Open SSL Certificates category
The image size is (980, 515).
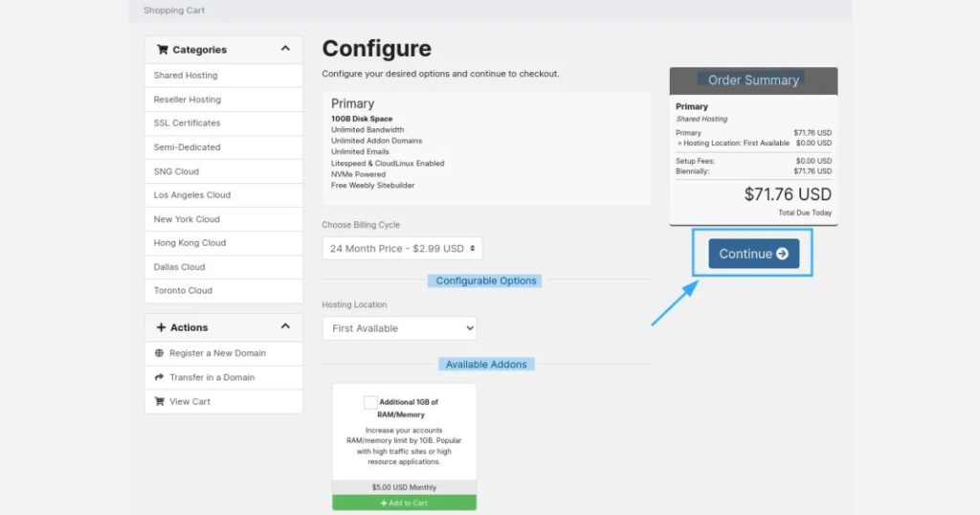[188, 123]
